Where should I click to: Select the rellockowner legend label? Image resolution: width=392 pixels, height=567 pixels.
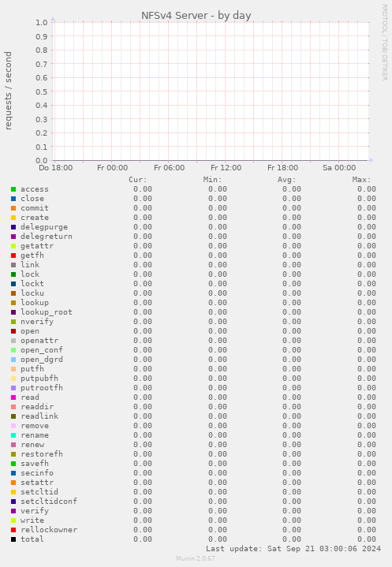[49, 529]
